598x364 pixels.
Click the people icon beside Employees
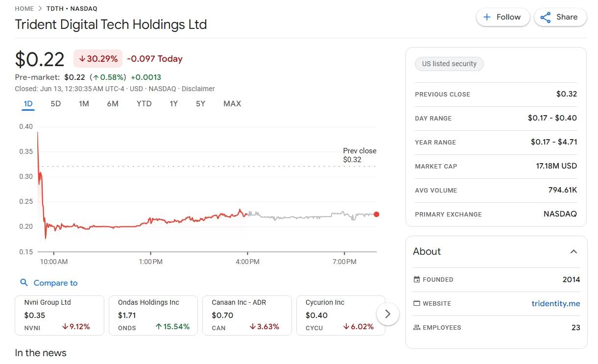click(417, 327)
